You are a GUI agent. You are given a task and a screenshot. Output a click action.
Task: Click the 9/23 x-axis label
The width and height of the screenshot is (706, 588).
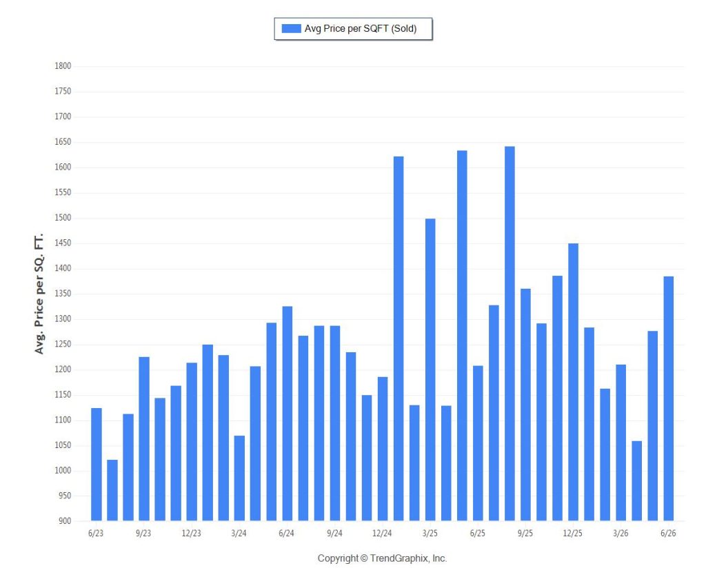click(x=143, y=534)
